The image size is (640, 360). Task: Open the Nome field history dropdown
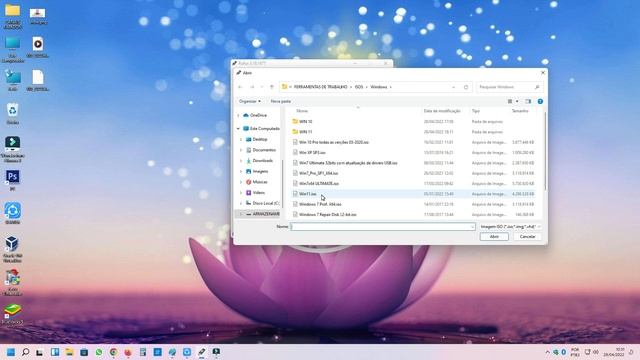[472, 227]
